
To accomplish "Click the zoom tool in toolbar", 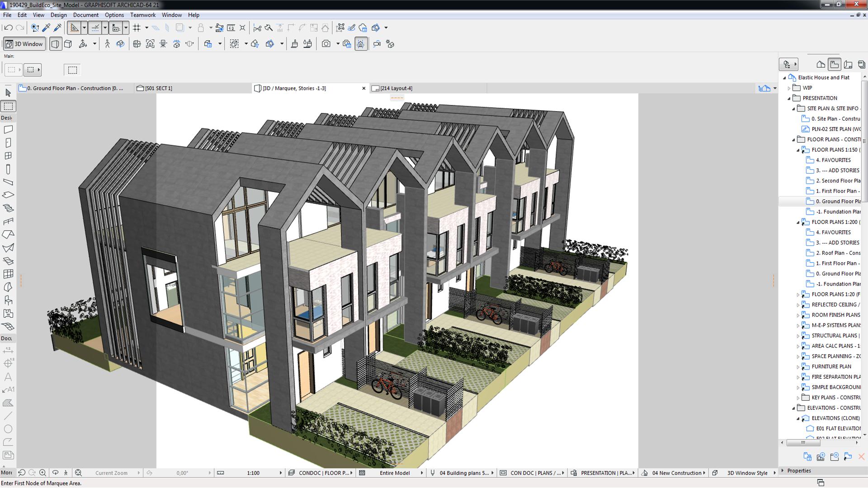I will tap(42, 473).
